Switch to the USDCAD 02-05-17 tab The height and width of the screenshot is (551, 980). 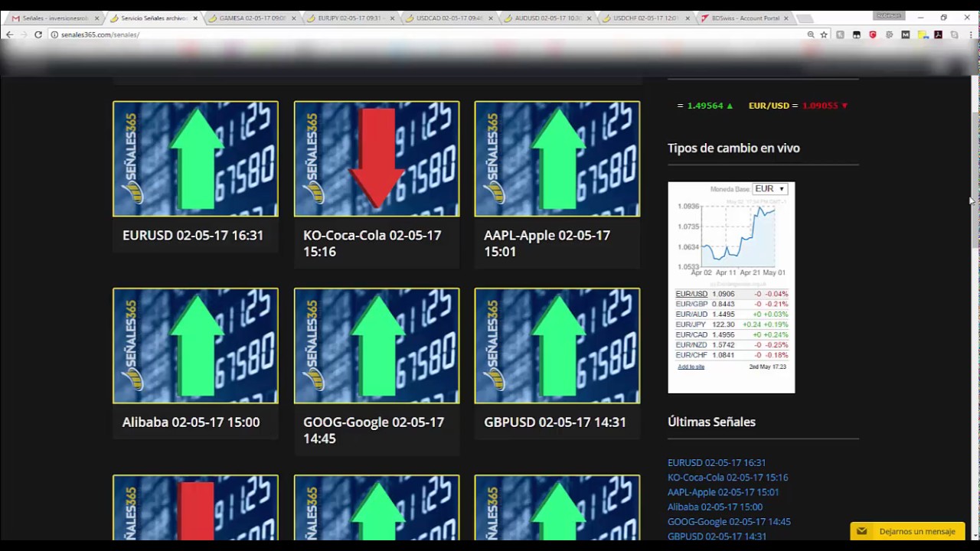[x=449, y=18]
